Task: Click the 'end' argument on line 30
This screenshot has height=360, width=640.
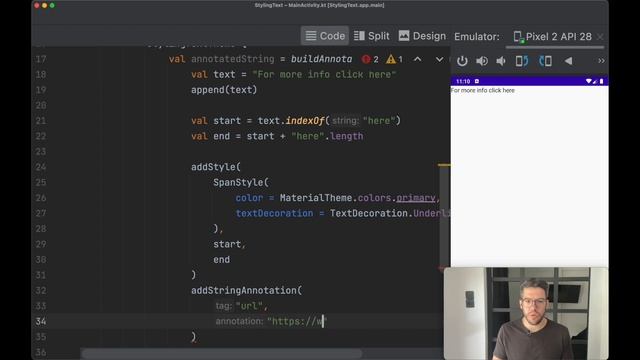Action: point(221,260)
